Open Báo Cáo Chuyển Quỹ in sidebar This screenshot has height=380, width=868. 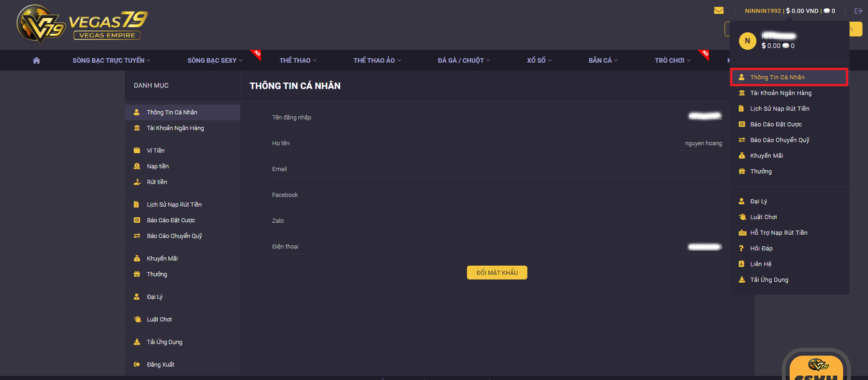point(183,236)
